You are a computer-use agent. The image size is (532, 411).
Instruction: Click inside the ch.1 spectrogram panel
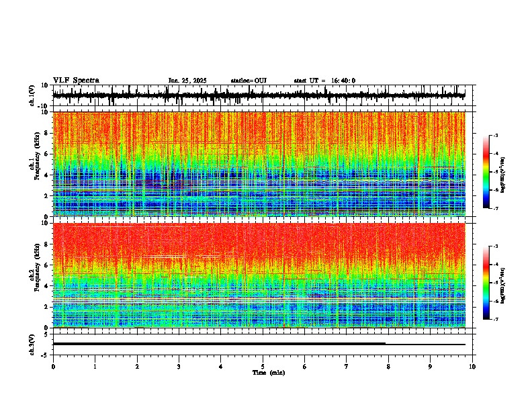[259, 164]
